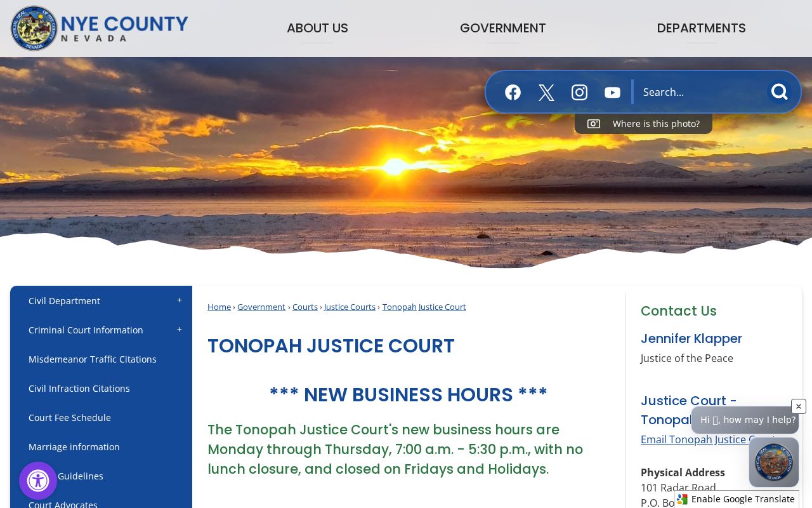Click the Nye County Nevada logo
The image size is (812, 508).
(100, 28)
